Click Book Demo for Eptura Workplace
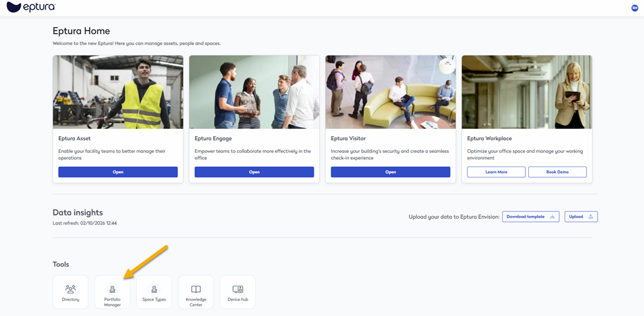Screen dimensions: 644x316 tap(557, 172)
